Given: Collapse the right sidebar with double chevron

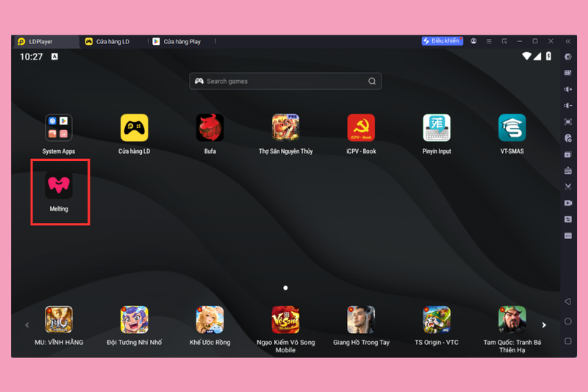Looking at the screenshot, I should 567,41.
